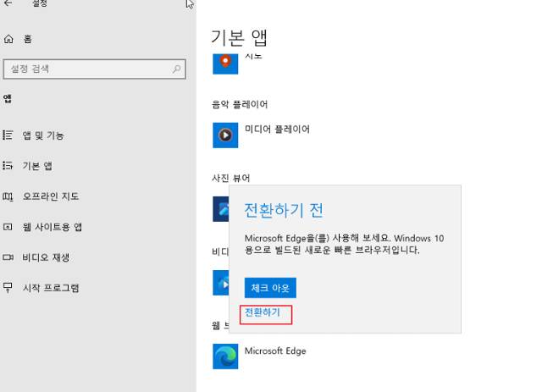The image size is (542, 392).
Task: Click the 음악 플레이어 heading
Action: [240, 104]
